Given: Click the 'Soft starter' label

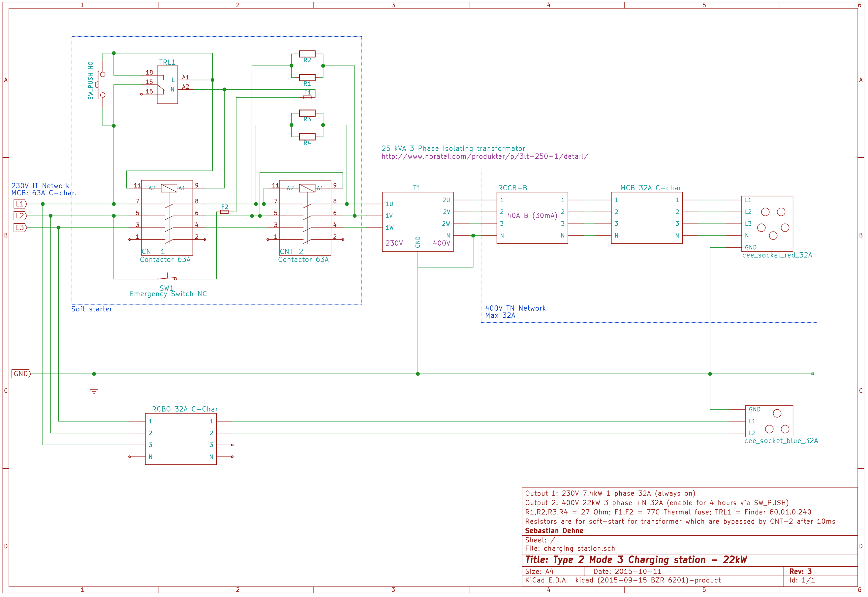Looking at the screenshot, I should coord(92,309).
